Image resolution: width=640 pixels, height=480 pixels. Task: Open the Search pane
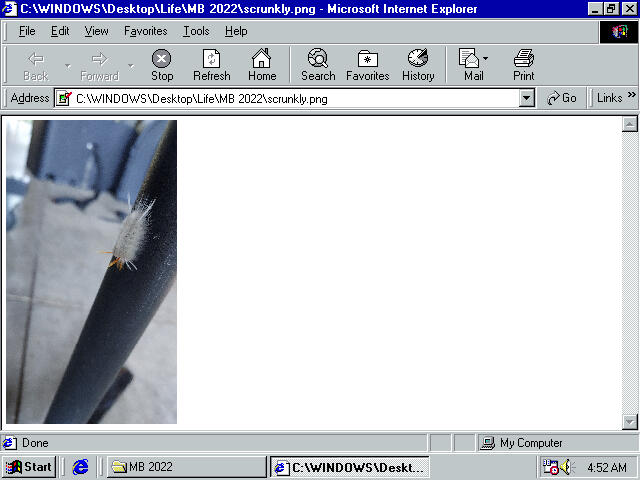(x=318, y=65)
